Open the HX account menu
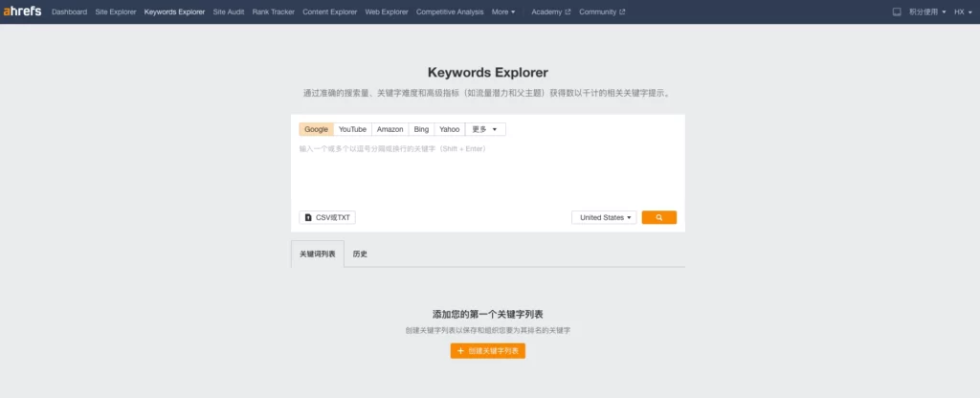This screenshot has width=980, height=398. tap(963, 11)
